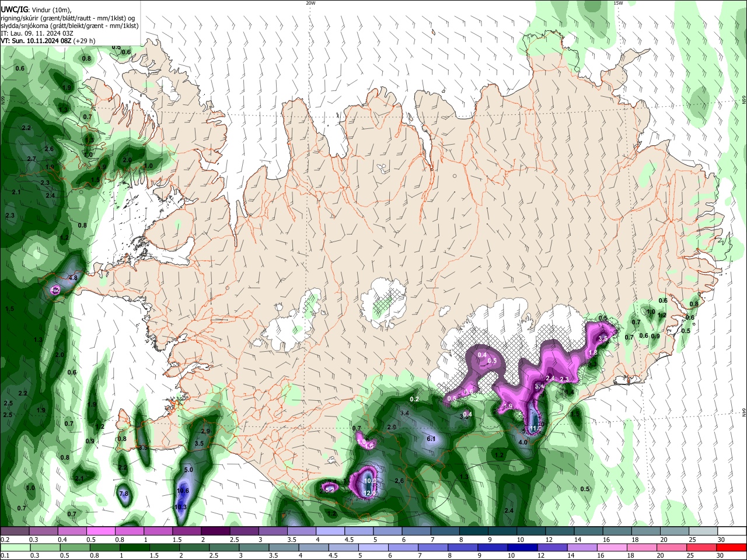Click the '7.8' precipitation value
747x560 pixels.
pyautogui.click(x=124, y=494)
